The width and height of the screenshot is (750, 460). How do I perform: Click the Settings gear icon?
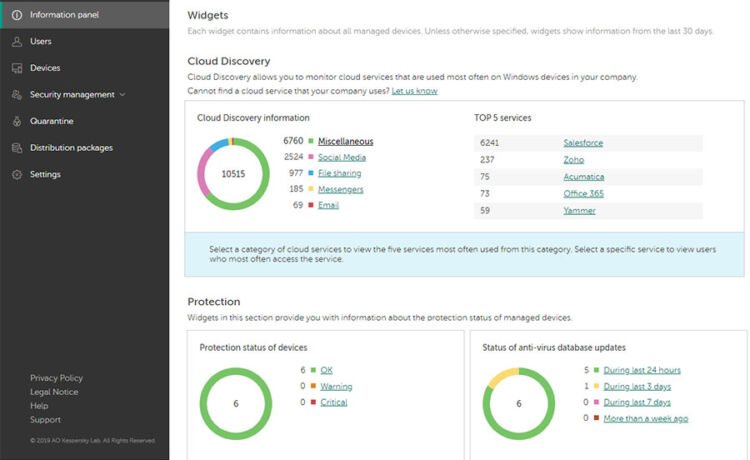coord(17,174)
